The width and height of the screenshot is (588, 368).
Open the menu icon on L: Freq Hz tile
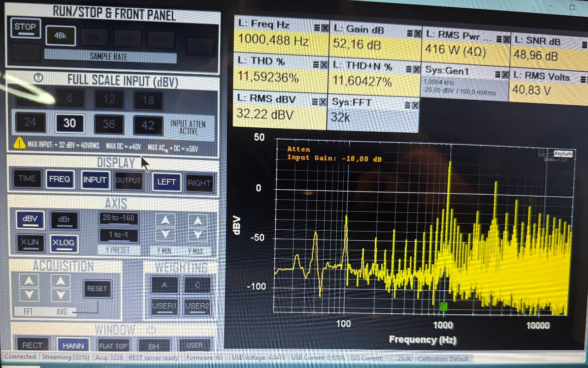coord(317,28)
